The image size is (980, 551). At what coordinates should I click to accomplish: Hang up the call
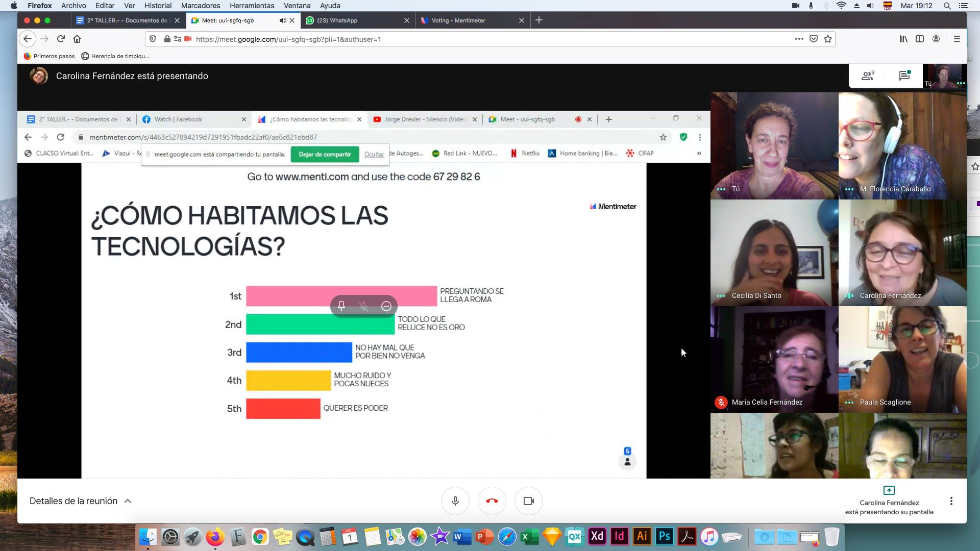pyautogui.click(x=492, y=501)
